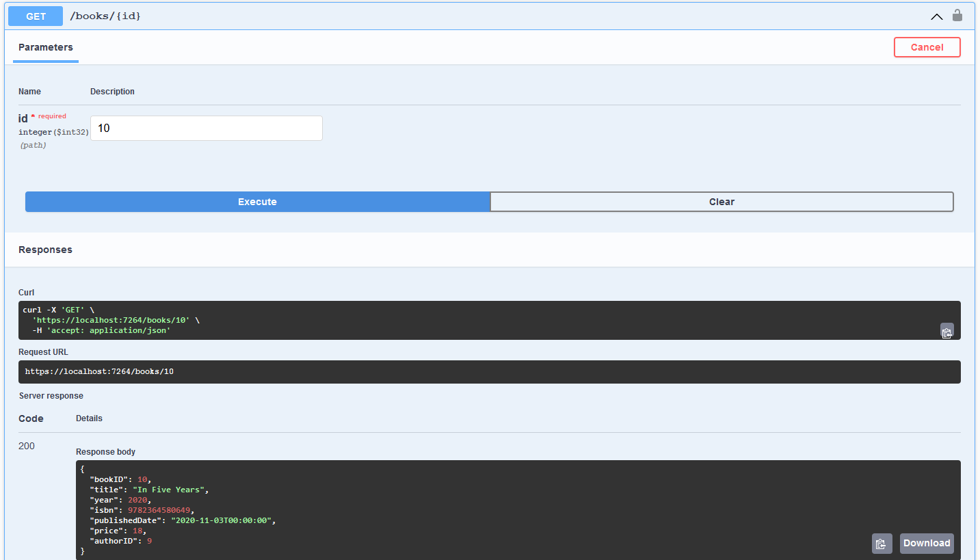Click inside the id parameter input field

[206, 128]
